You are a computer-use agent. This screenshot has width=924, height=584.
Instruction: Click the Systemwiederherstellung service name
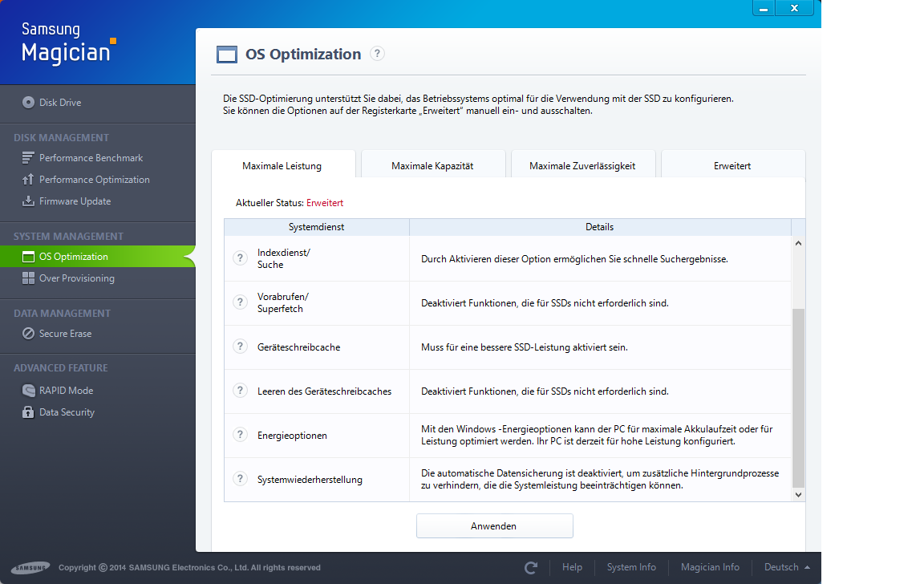tap(310, 480)
